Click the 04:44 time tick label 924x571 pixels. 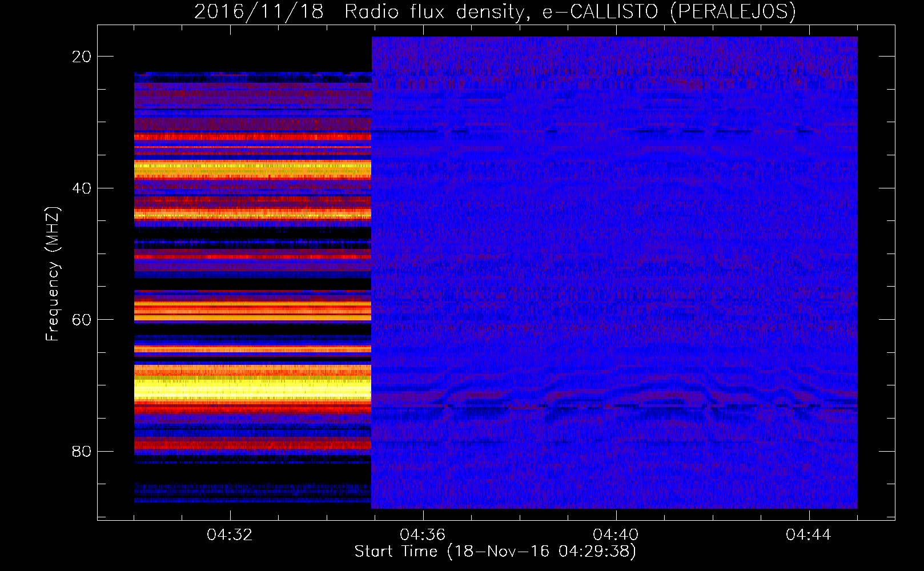click(x=809, y=535)
